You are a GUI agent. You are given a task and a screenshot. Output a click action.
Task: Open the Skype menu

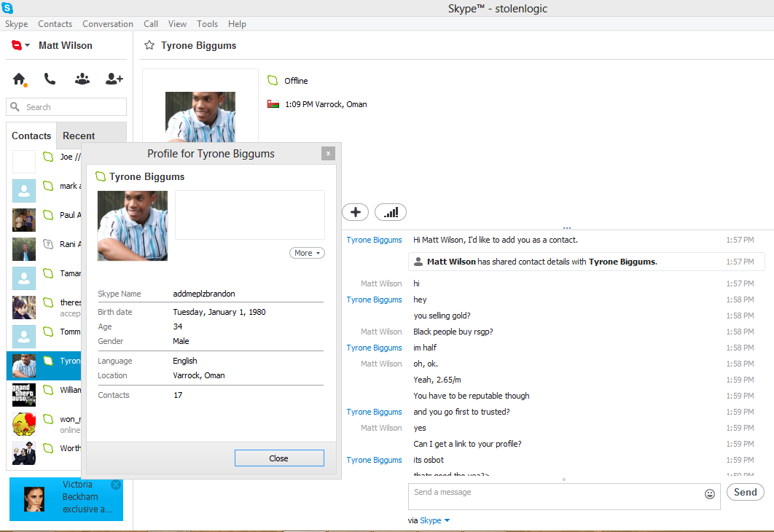pyautogui.click(x=16, y=24)
